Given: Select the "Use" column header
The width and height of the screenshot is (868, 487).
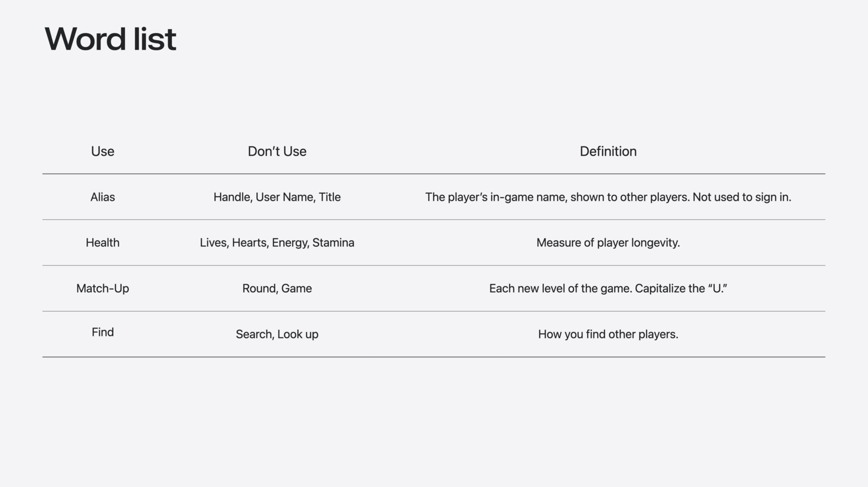Looking at the screenshot, I should pos(102,152).
